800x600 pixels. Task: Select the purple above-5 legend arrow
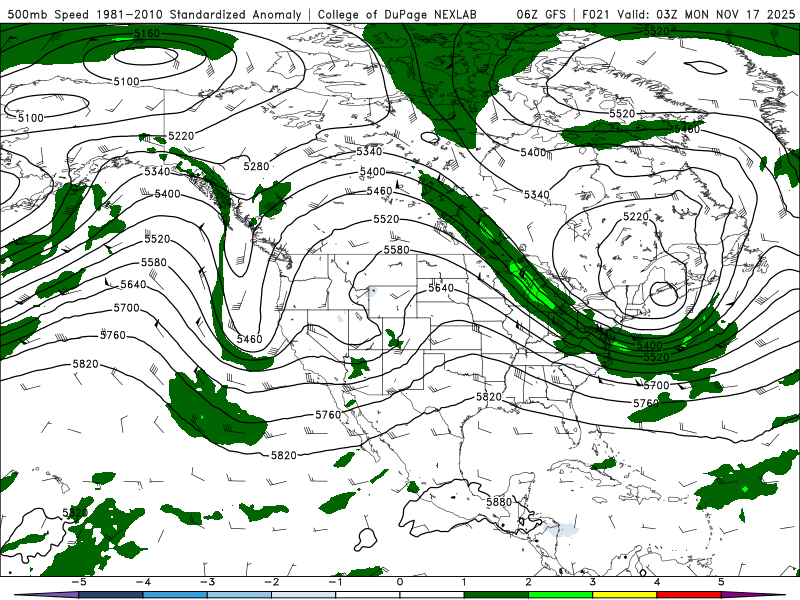tap(754, 595)
